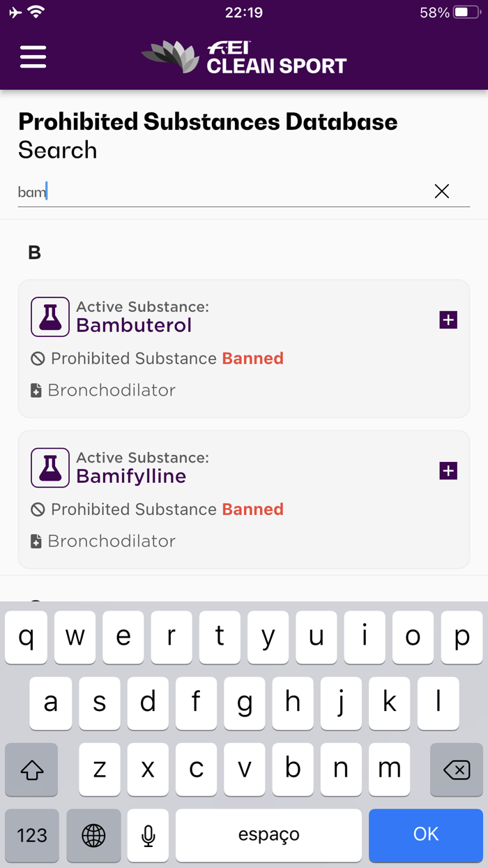Screen dimensions: 488x868
Task: Clear the search field with the X
Action: coord(442,190)
